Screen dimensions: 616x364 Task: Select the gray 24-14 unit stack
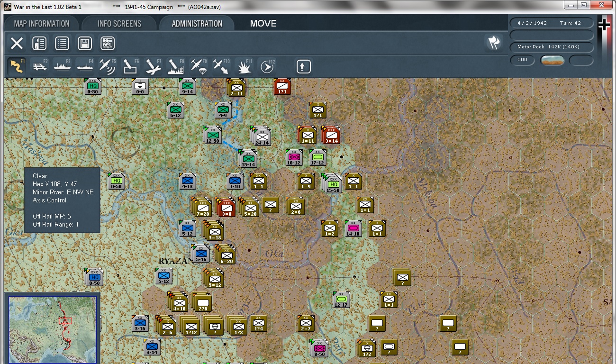pyautogui.click(x=262, y=136)
